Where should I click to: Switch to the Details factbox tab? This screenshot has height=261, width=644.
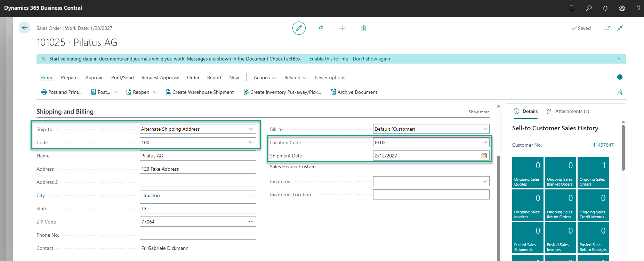coord(526,111)
